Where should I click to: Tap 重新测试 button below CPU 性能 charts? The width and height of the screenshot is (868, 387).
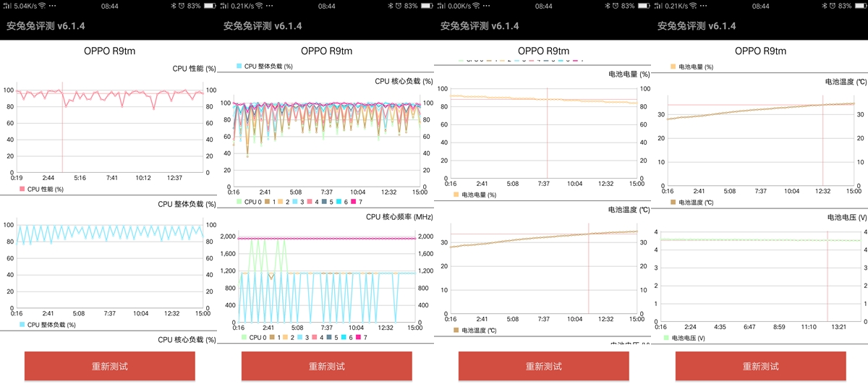pos(109,366)
